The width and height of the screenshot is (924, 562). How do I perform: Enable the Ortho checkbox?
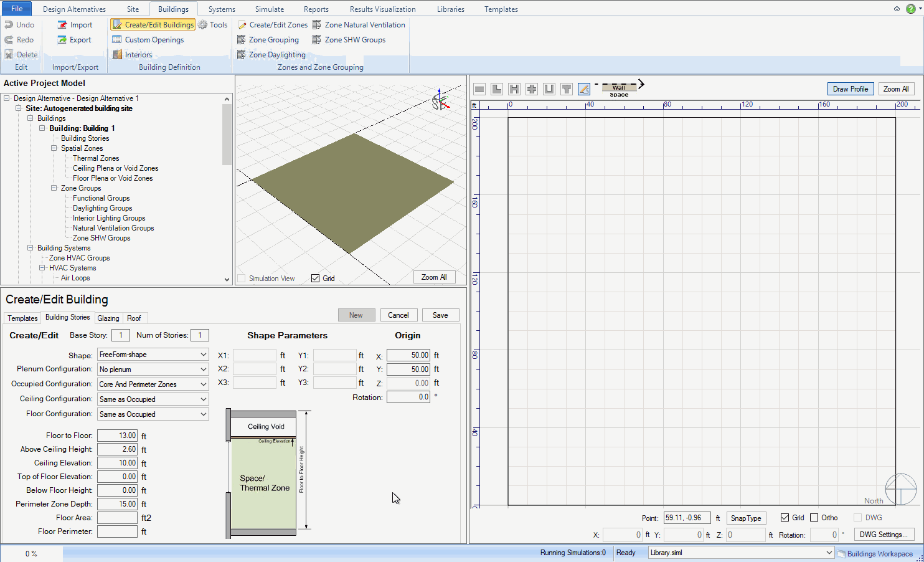coord(814,518)
